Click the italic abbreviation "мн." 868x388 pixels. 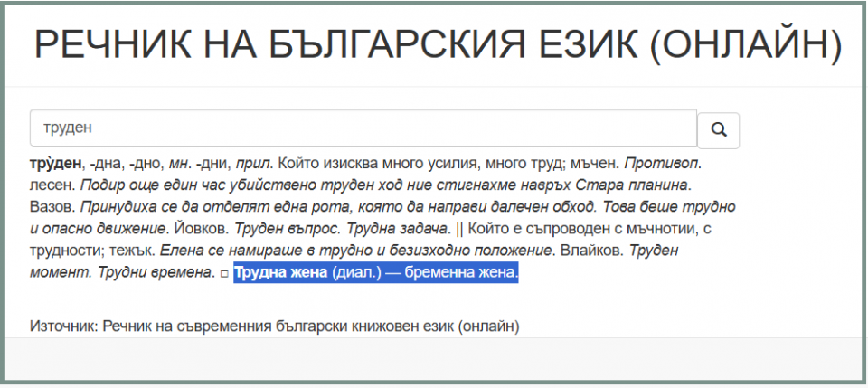pyautogui.click(x=178, y=165)
